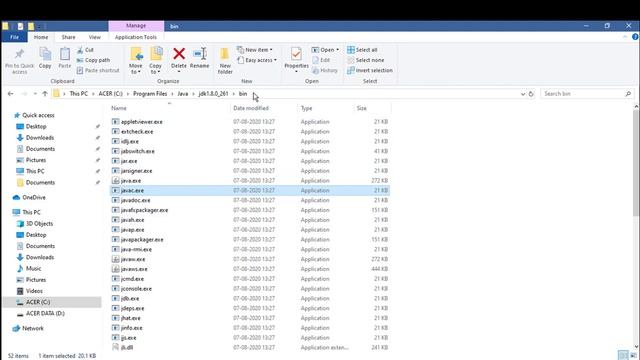The image size is (640, 360).
Task: Click Paste shortcut option
Action: click(x=98, y=70)
